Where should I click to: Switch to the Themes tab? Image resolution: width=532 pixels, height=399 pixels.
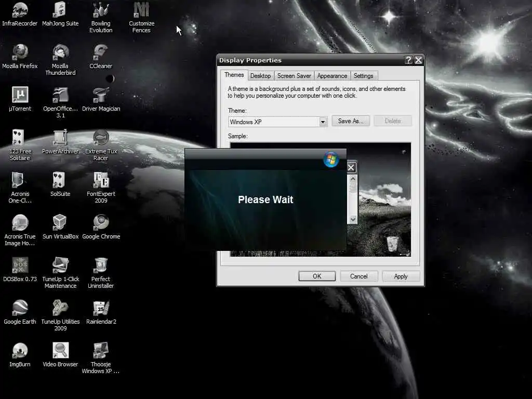[x=234, y=75]
